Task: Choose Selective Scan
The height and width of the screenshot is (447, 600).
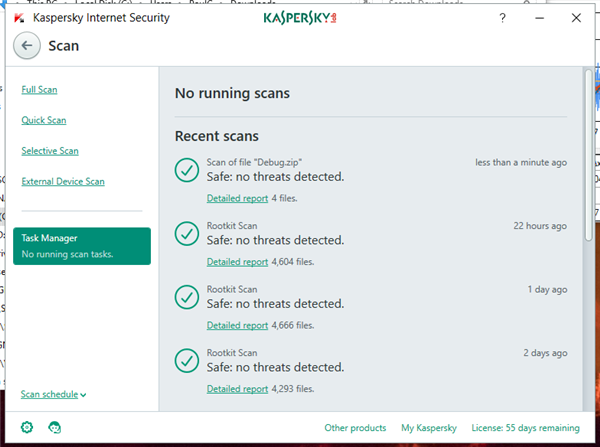Action: pyautogui.click(x=50, y=151)
